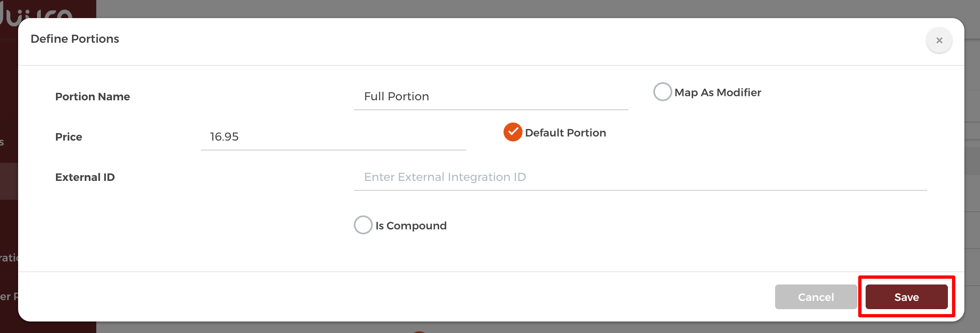This screenshot has height=333, width=980.
Task: Enable the Map As Modifier circle toggle
Action: pos(662,92)
